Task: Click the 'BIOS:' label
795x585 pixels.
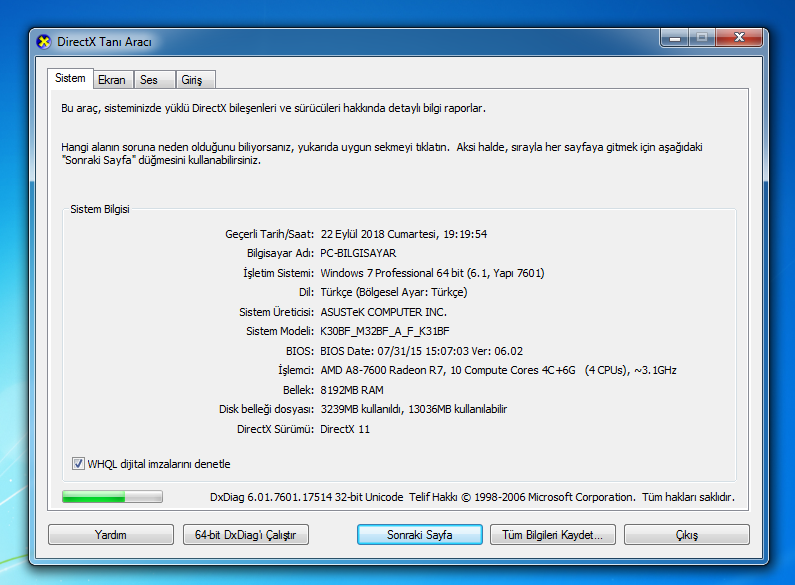Action: coord(300,351)
